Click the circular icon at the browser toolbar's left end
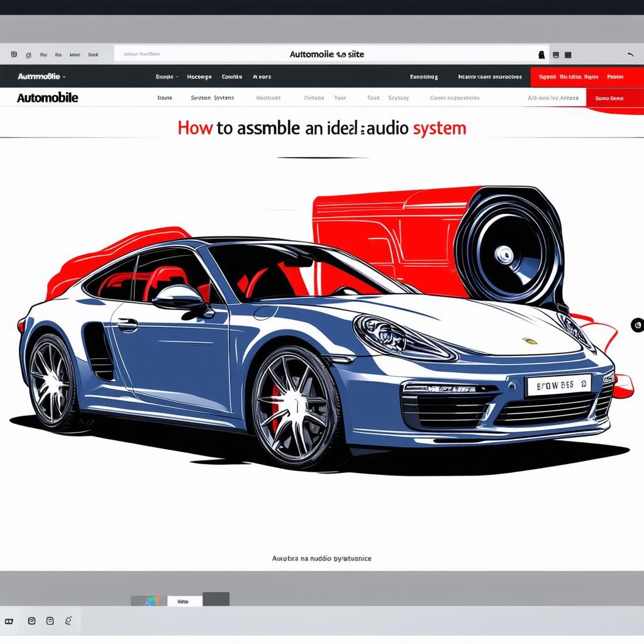 (x=14, y=55)
